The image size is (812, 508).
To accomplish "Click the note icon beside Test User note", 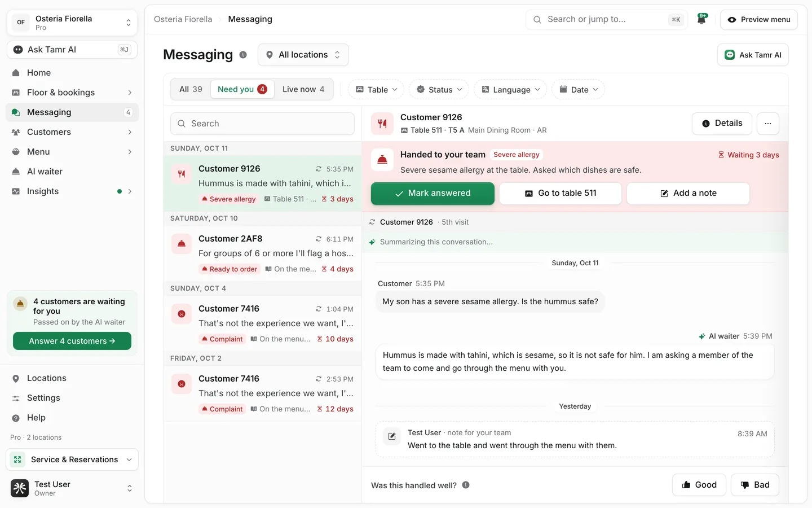I will pyautogui.click(x=392, y=436).
